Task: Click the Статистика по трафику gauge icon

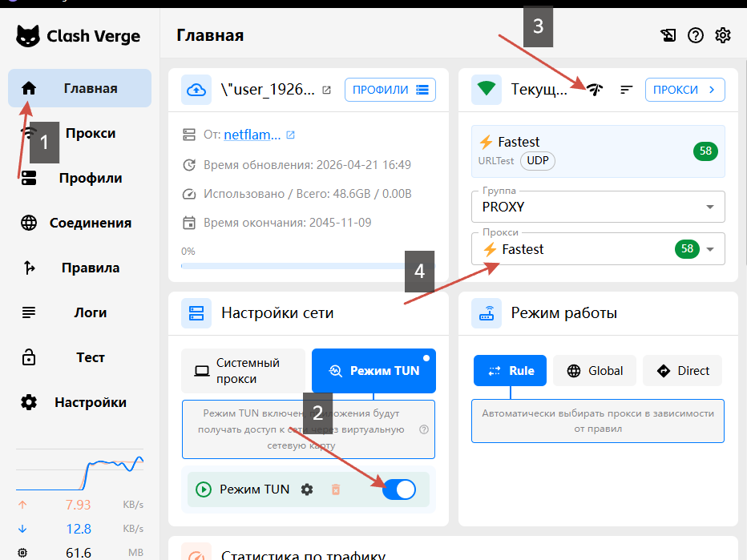Action: [196, 552]
